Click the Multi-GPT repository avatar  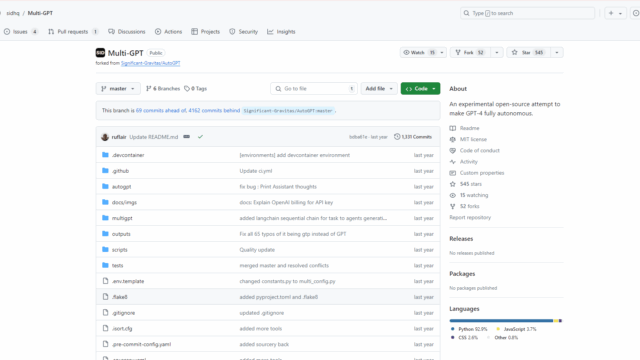(100, 53)
